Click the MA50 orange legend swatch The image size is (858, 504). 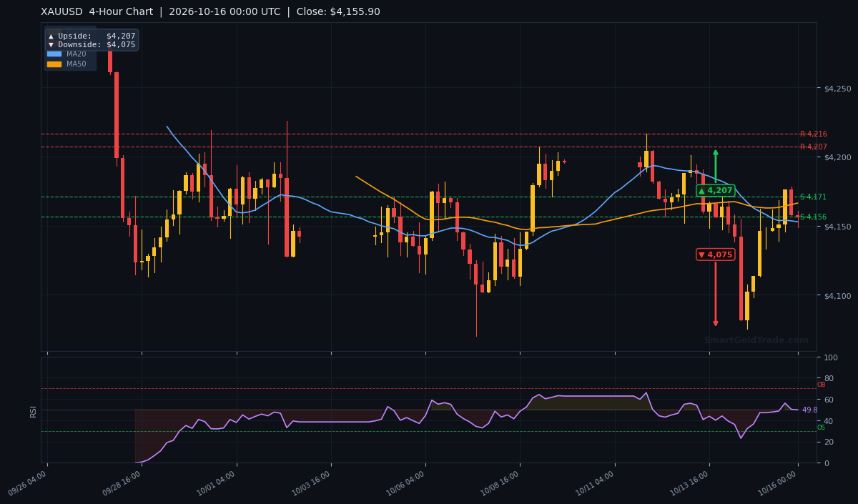pos(54,64)
